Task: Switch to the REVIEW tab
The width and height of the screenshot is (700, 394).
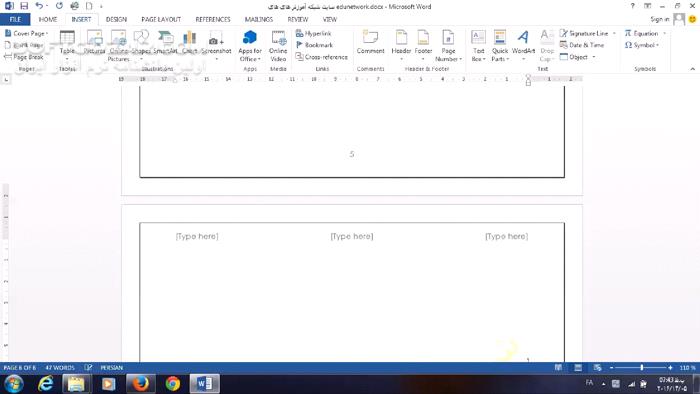Action: pyautogui.click(x=297, y=20)
